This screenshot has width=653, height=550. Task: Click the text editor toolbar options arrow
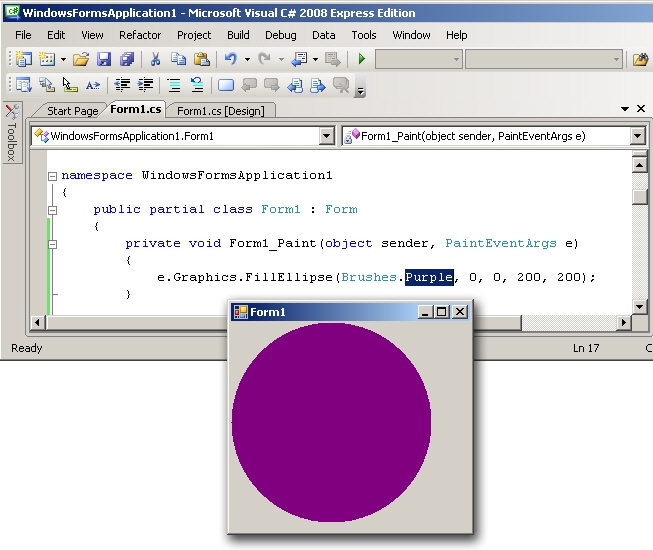[360, 90]
